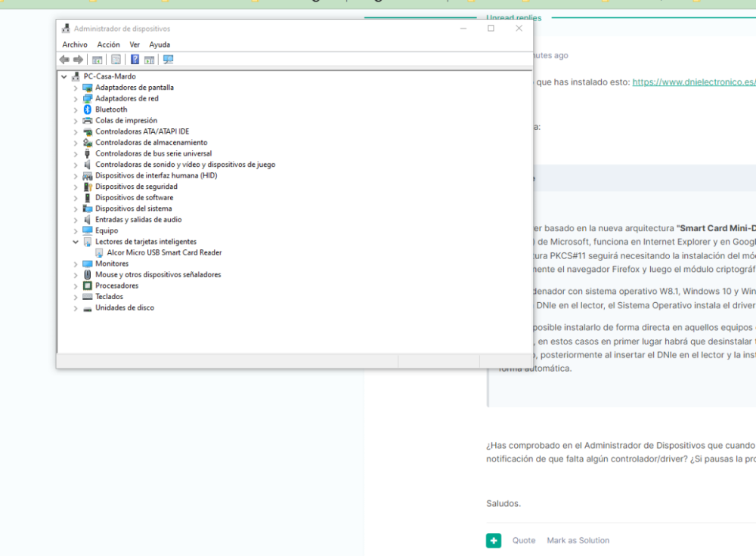Click the blue Help toolbar icon

click(135, 60)
